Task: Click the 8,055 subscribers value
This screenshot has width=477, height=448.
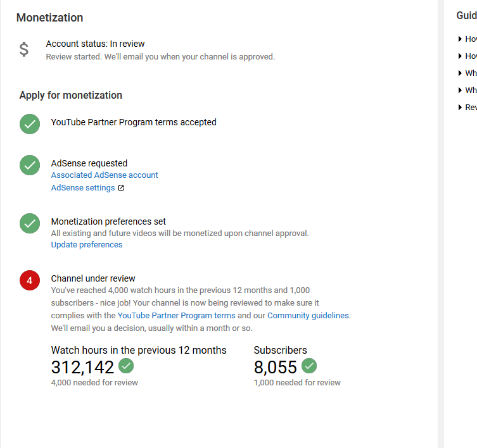Action: click(x=276, y=367)
